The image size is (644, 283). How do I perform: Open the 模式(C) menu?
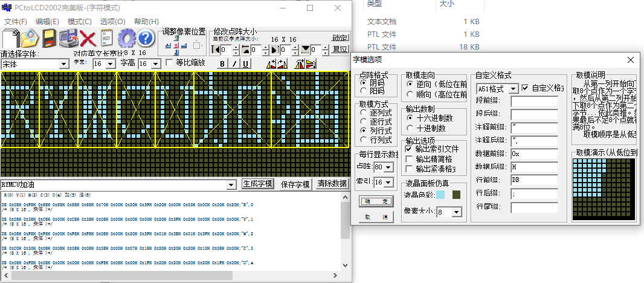pos(79,21)
